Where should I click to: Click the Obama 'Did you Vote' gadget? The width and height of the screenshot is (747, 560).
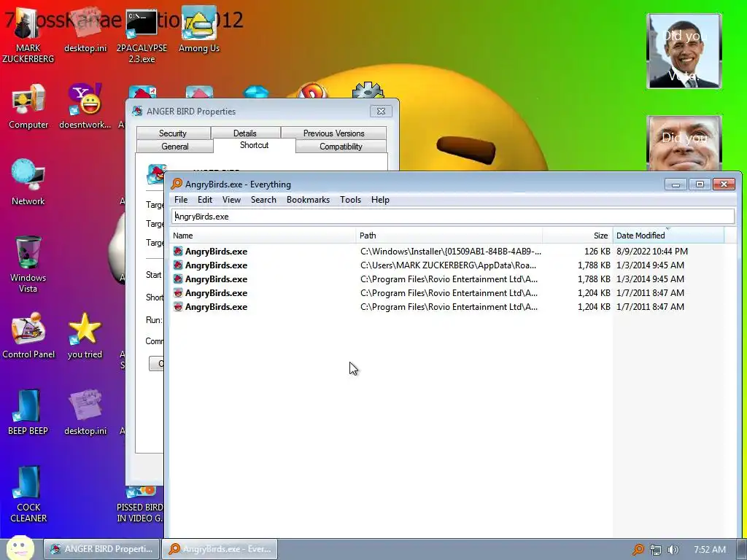(684, 51)
